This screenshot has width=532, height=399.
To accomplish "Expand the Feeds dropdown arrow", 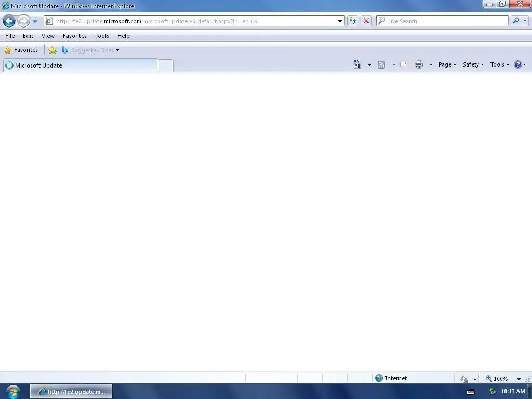I will pyautogui.click(x=394, y=65).
